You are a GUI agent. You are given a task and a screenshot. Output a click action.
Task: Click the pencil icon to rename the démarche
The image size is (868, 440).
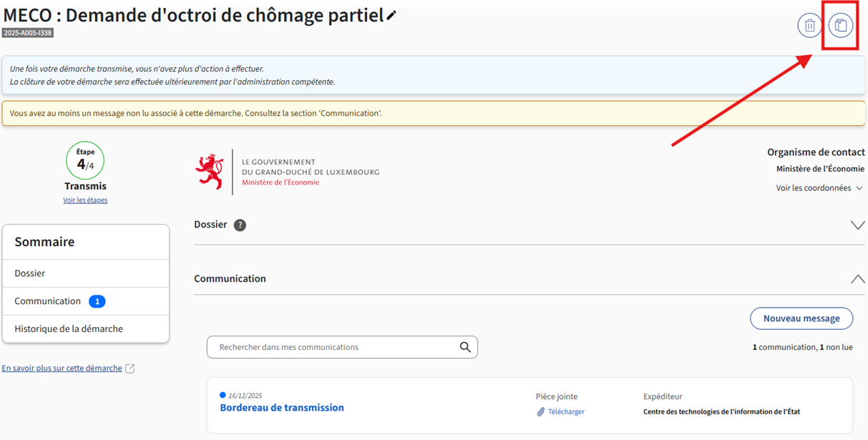click(391, 16)
